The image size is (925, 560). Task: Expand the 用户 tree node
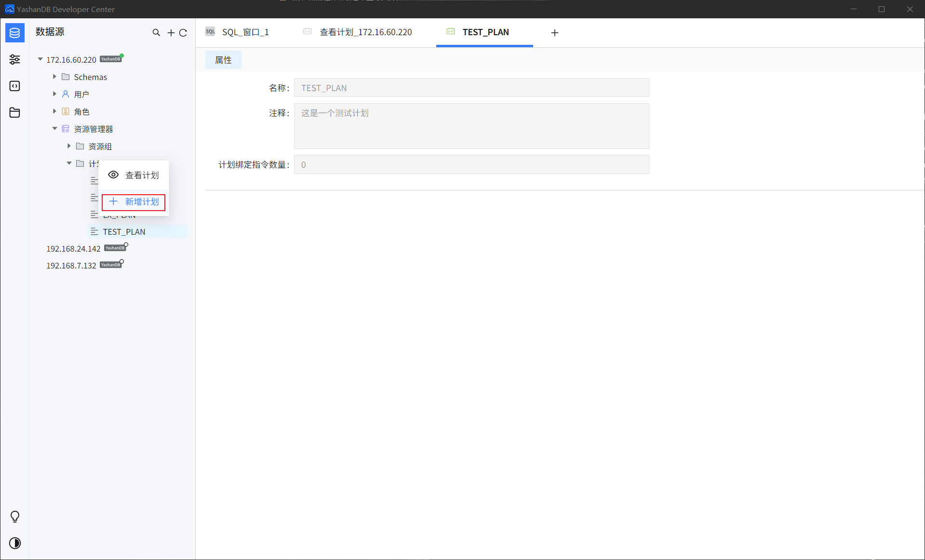coord(54,94)
